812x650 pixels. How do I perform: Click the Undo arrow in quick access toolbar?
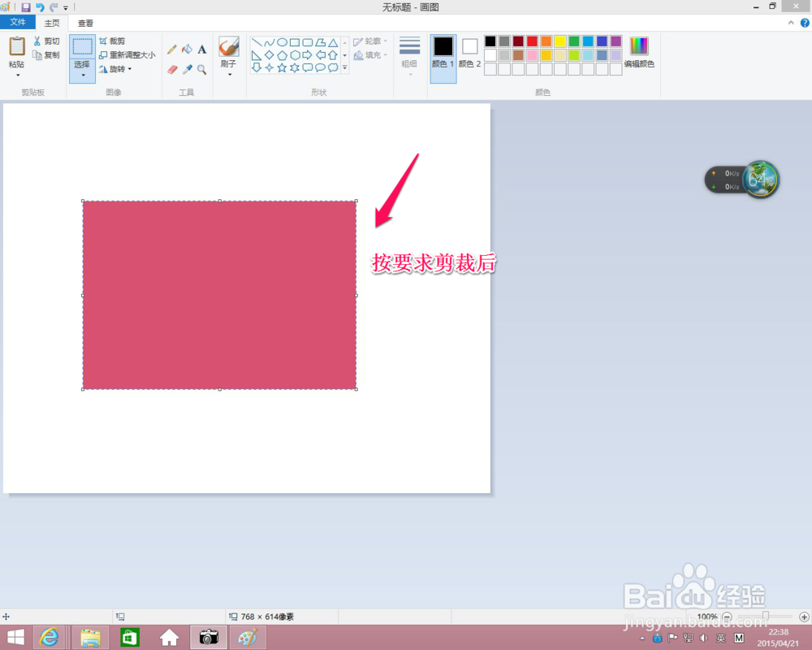[x=40, y=7]
